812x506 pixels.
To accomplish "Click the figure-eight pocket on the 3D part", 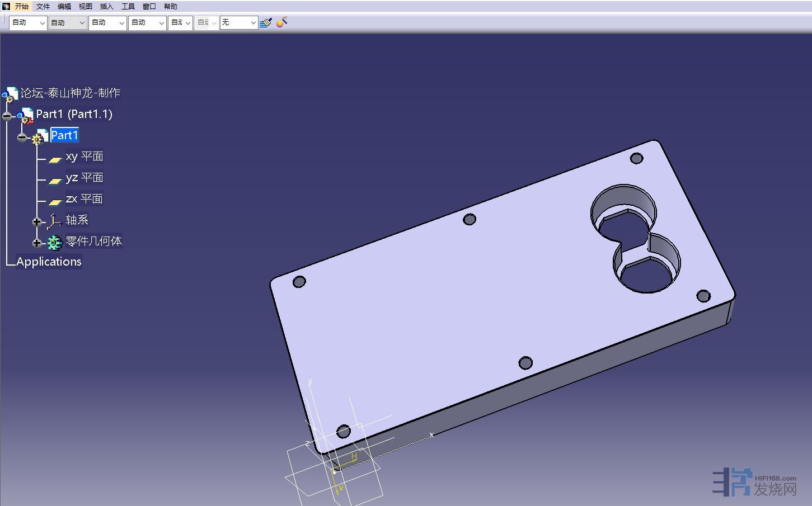I will coord(635,239).
